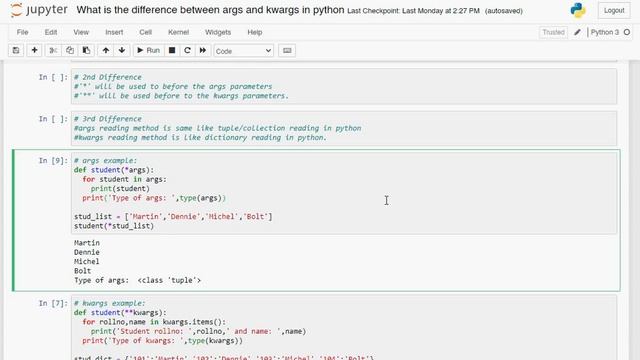Viewport: 640px width, 360px height.
Task: Move selected cell up arrow
Action: tap(106, 51)
